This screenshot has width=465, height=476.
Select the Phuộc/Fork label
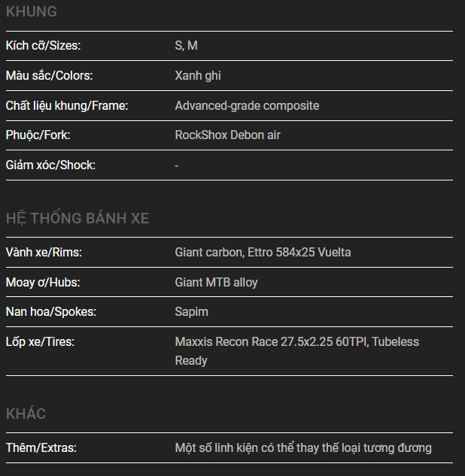[x=38, y=135]
